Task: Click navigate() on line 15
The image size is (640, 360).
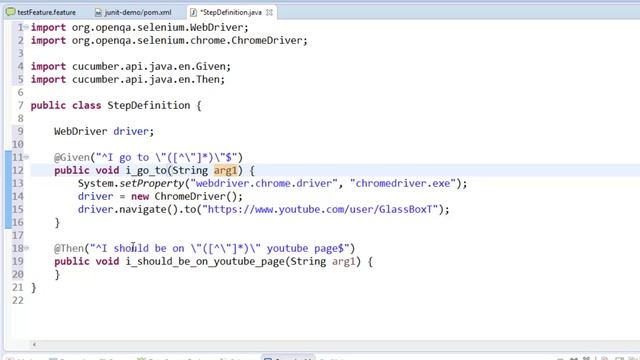Action: pos(149,209)
